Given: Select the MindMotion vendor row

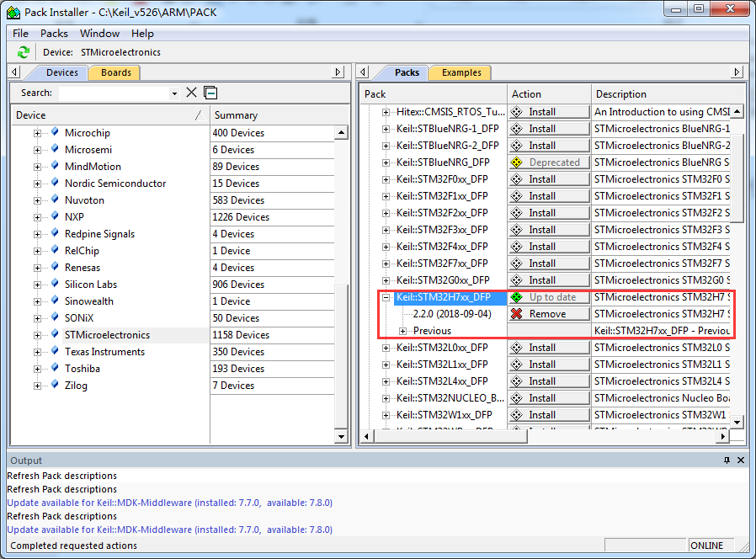Looking at the screenshot, I should (x=93, y=167).
